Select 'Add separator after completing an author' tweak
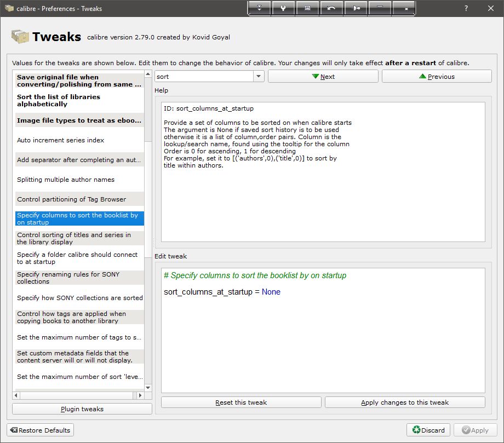Image resolution: width=504 pixels, height=443 pixels. pyautogui.click(x=79, y=160)
